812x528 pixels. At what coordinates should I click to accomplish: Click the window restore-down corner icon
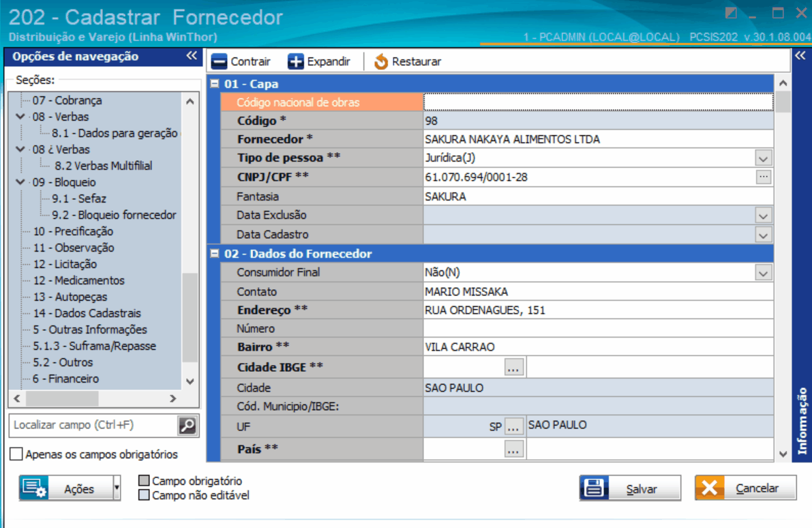click(731, 13)
